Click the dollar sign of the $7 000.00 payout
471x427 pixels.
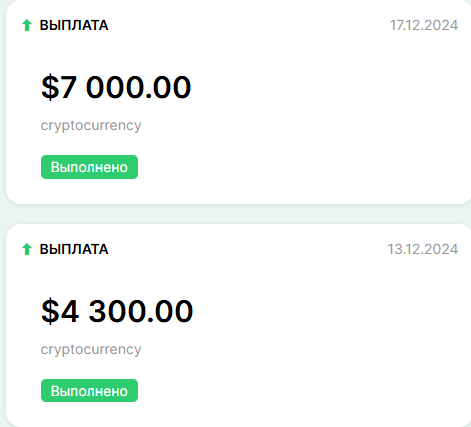50,87
